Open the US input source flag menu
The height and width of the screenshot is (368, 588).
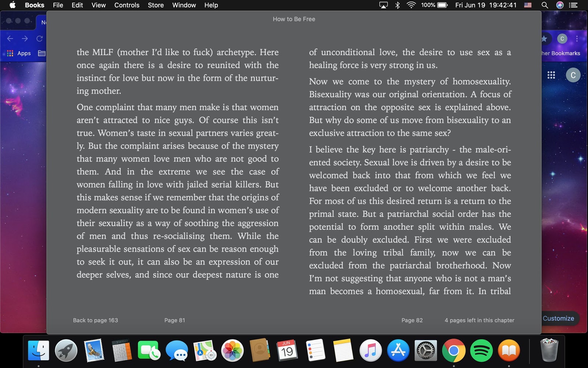(x=528, y=5)
